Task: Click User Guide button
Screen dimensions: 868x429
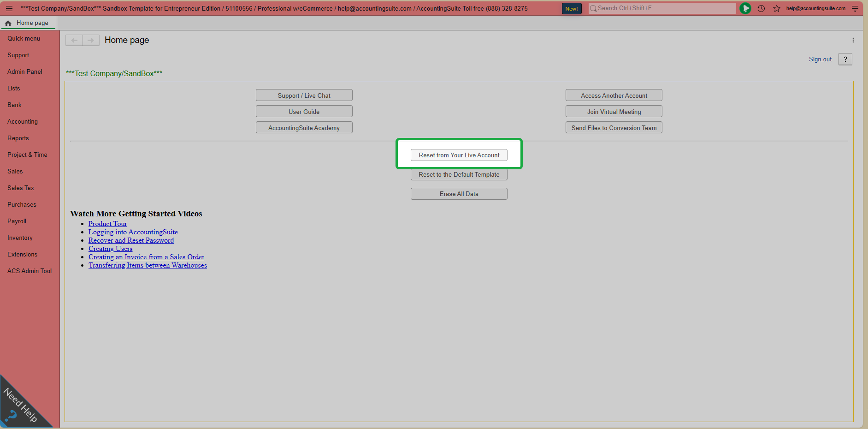Action: (304, 112)
